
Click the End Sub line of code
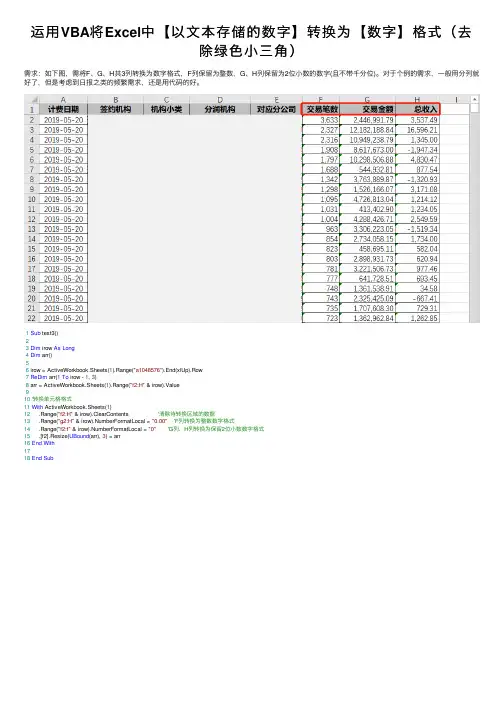pyautogui.click(x=42, y=458)
